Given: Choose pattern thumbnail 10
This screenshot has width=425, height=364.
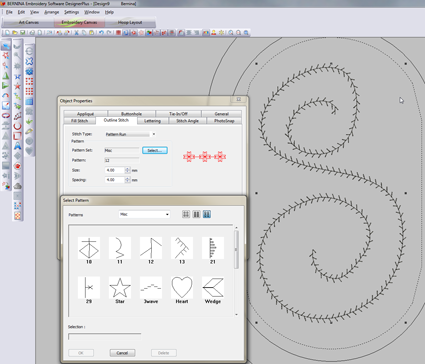Looking at the screenshot, I should coord(89,248).
